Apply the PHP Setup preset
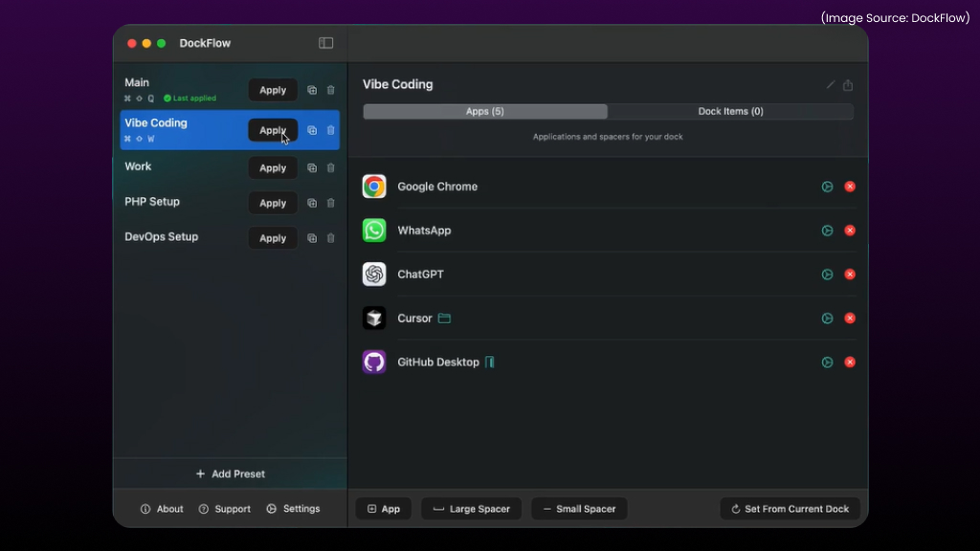The width and height of the screenshot is (980, 551). (273, 203)
